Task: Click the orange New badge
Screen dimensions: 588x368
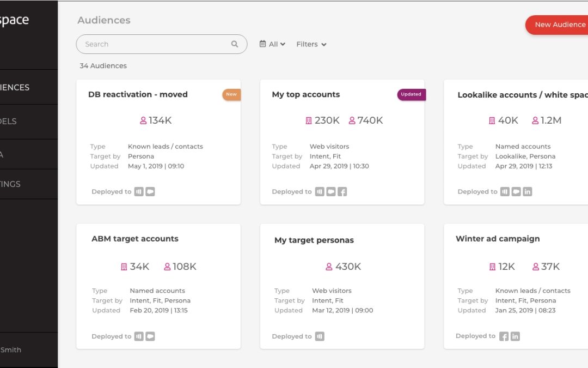Action: 231,94
